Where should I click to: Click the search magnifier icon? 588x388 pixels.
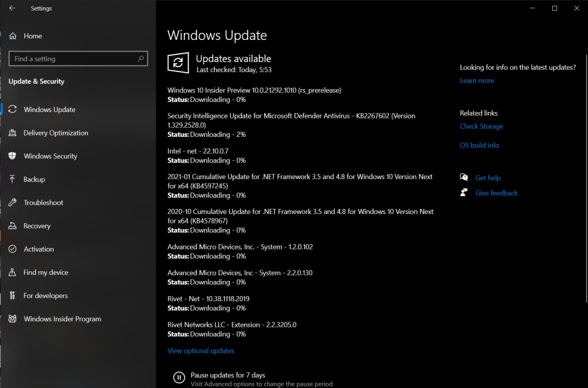point(141,58)
